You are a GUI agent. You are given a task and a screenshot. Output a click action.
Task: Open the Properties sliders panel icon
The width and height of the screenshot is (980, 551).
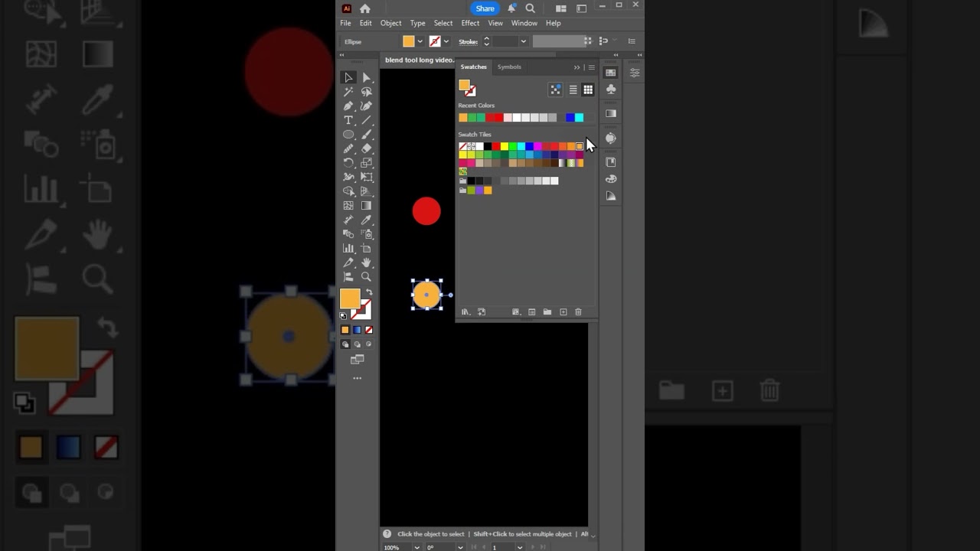635,73
